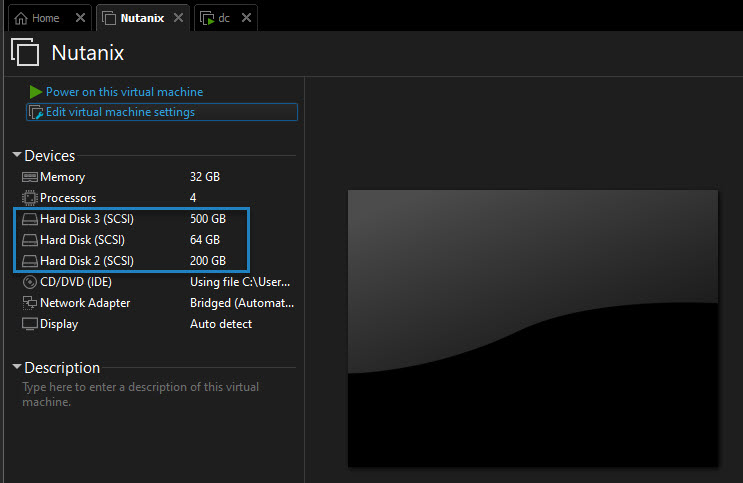
Task: Click the Network Adapter icon
Action: coord(29,303)
